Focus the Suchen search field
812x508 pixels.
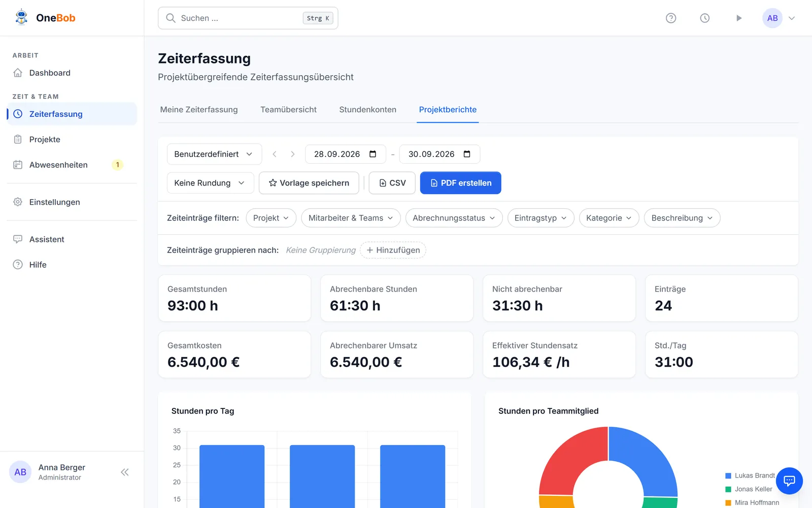click(248, 18)
